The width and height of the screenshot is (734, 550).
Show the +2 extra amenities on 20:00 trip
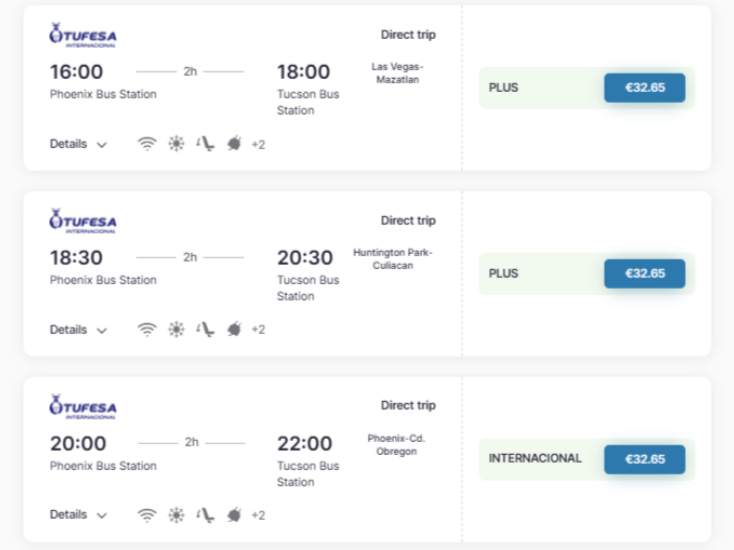coord(258,515)
